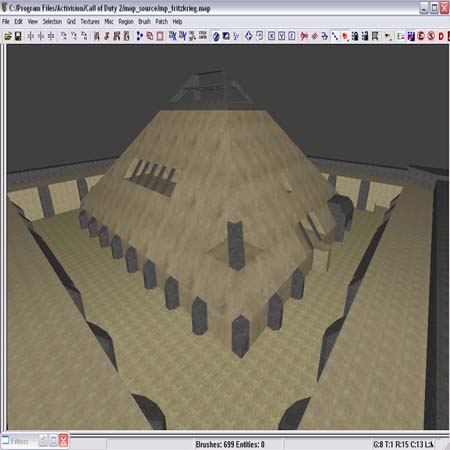Toggle the red circled E icon
450x450 pixels.
pyautogui.click(x=421, y=36)
